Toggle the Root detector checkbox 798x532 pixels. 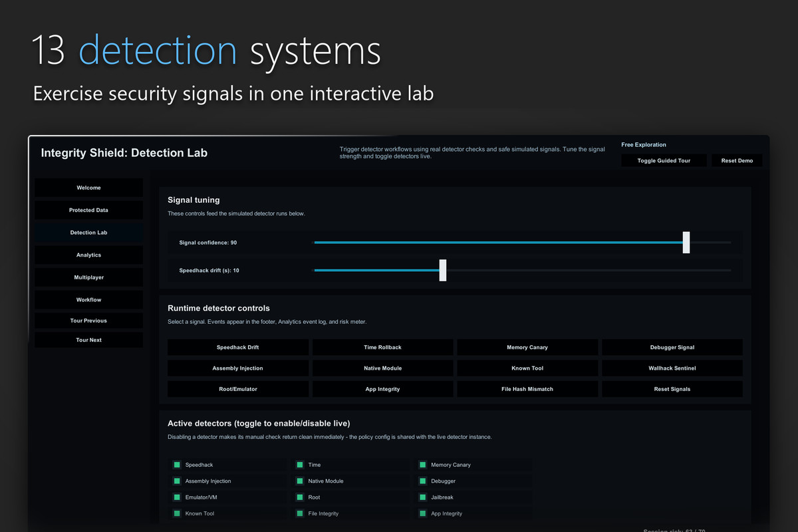click(300, 497)
